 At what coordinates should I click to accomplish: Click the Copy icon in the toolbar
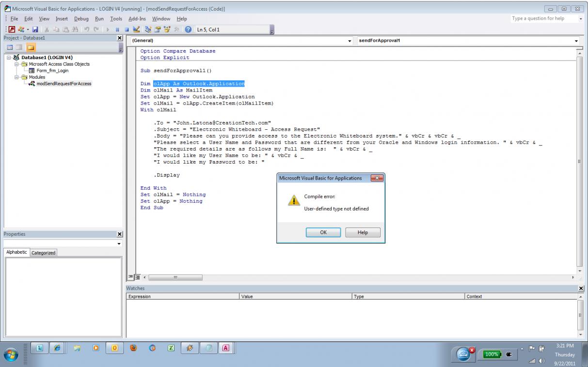(56, 30)
